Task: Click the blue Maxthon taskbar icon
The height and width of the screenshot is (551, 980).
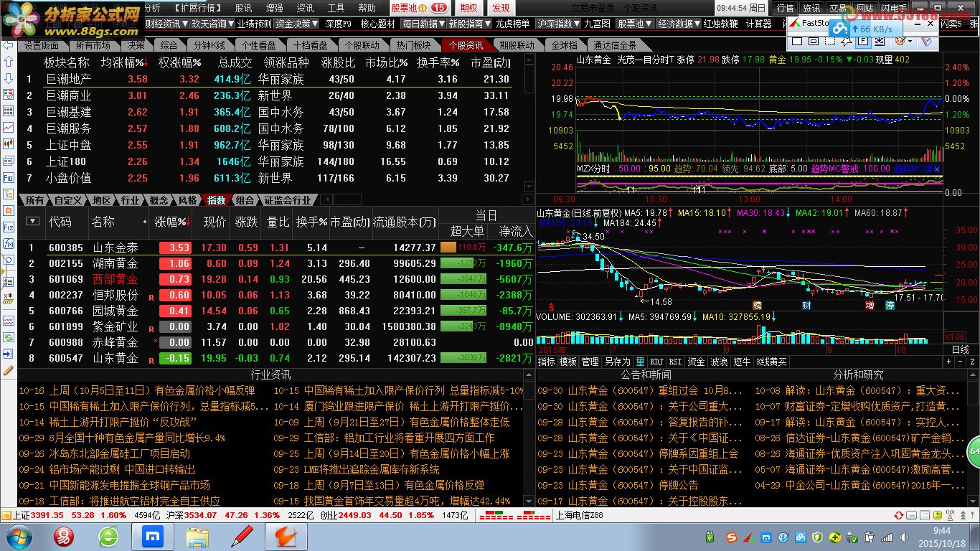Action: point(153,536)
